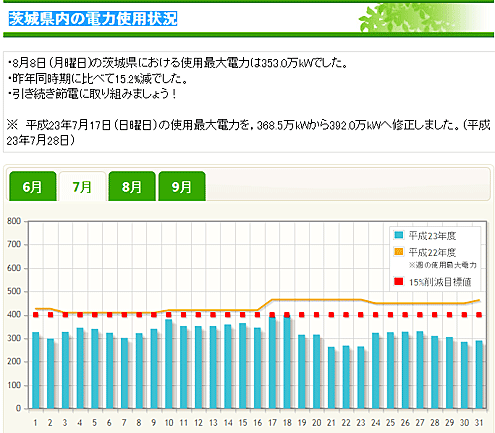Click the bar for day 1
Viewport: 495px width, 433px height.
(x=36, y=370)
